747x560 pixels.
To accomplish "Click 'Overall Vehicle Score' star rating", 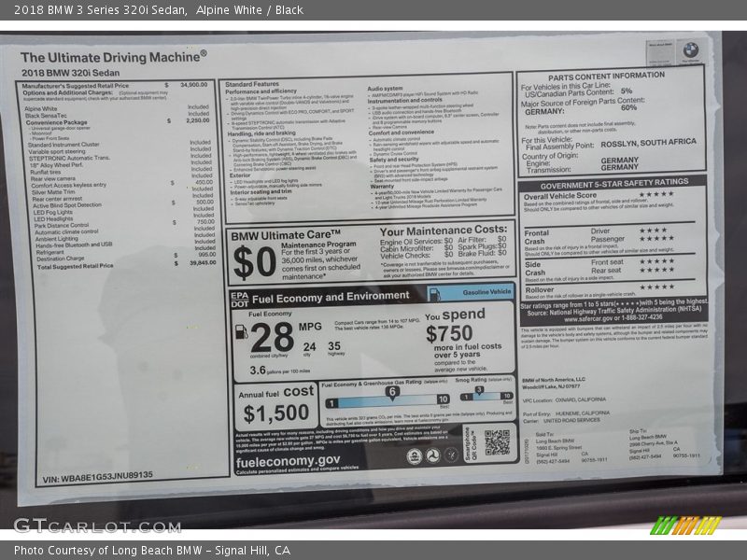I will tap(656, 194).
